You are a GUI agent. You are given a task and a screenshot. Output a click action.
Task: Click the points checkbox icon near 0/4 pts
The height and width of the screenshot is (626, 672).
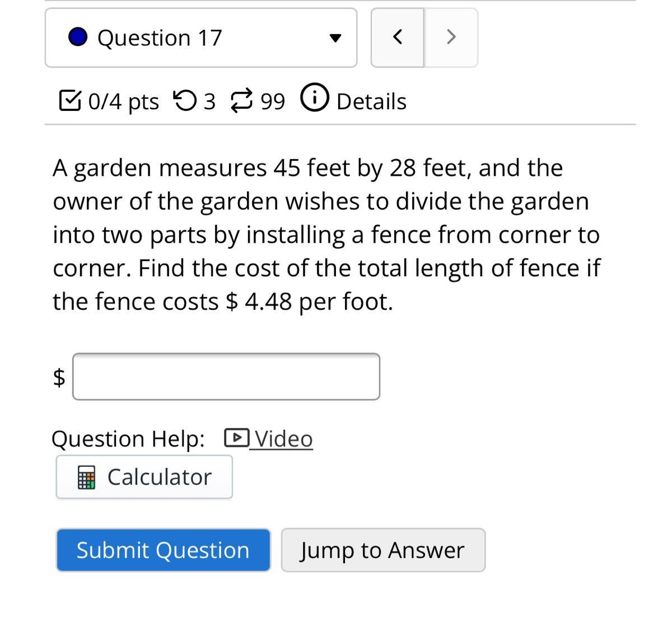click(69, 100)
